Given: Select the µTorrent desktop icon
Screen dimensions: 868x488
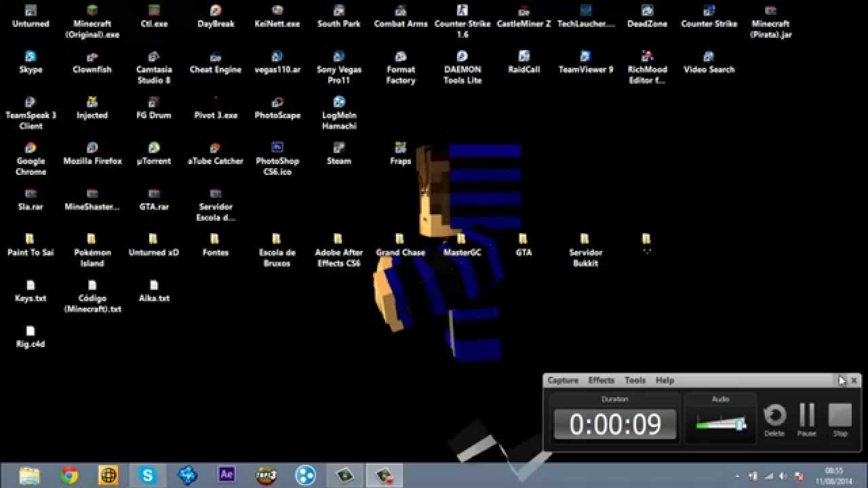Looking at the screenshot, I should pos(154,155).
